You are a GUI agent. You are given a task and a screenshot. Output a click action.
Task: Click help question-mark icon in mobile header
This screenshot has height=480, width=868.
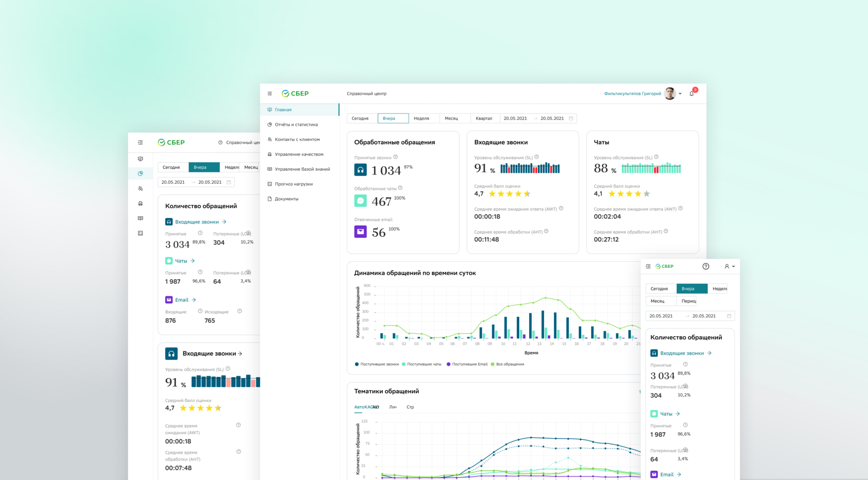[706, 266]
